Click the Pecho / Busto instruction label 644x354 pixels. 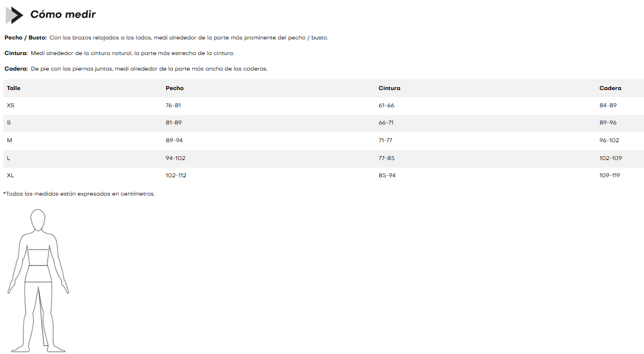26,38
